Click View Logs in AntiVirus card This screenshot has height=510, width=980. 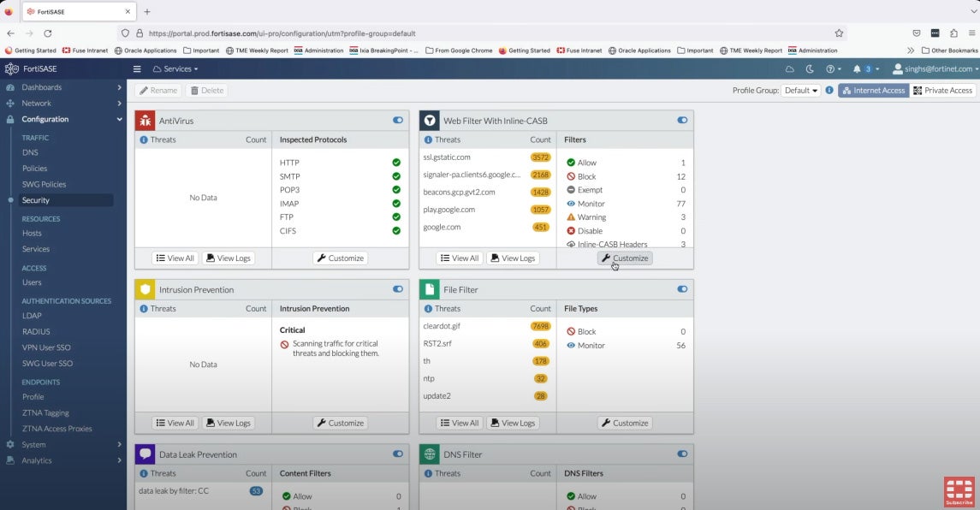tap(229, 258)
